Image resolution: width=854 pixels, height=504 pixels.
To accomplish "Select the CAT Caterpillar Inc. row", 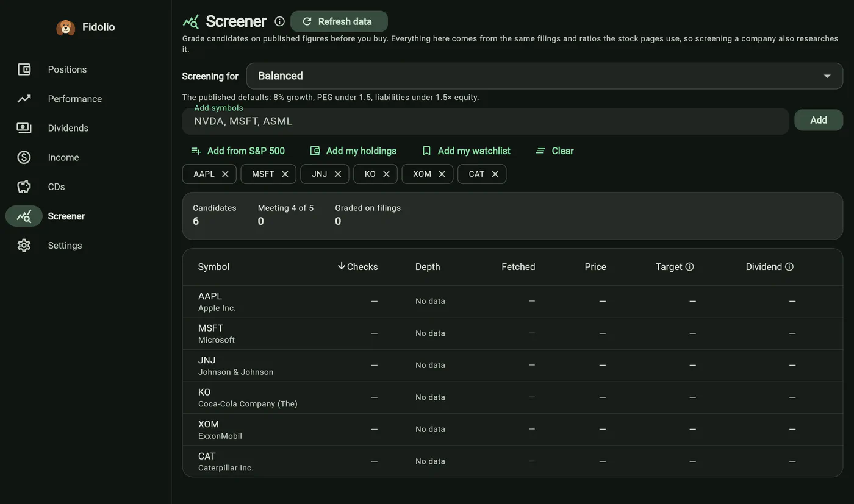I will (512, 461).
